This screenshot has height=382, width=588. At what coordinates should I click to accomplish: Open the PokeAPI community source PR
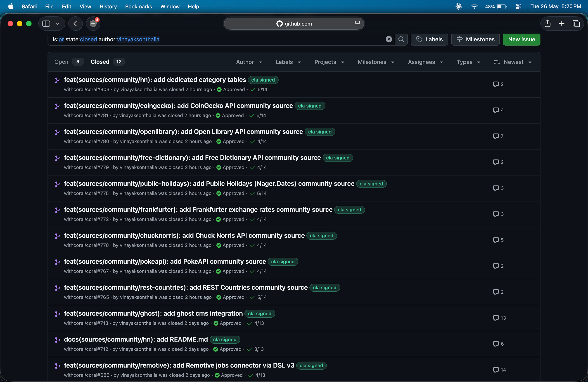[165, 261]
